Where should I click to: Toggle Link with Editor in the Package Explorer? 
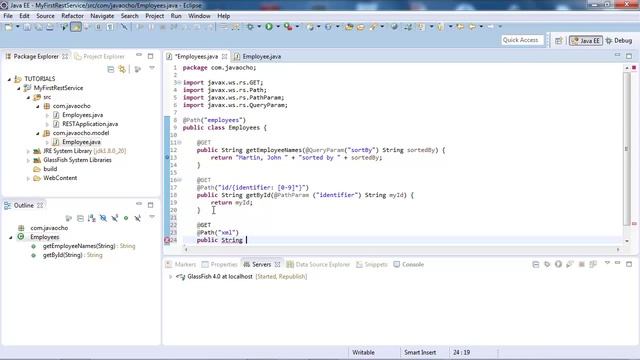pyautogui.click(x=122, y=69)
